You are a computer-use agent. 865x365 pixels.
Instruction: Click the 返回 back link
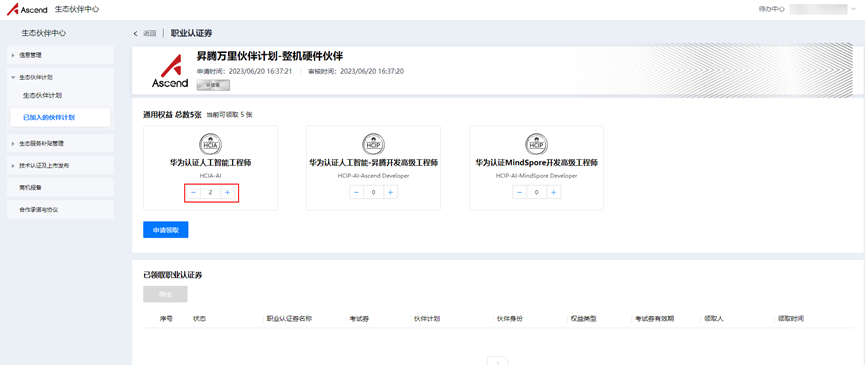coord(149,34)
